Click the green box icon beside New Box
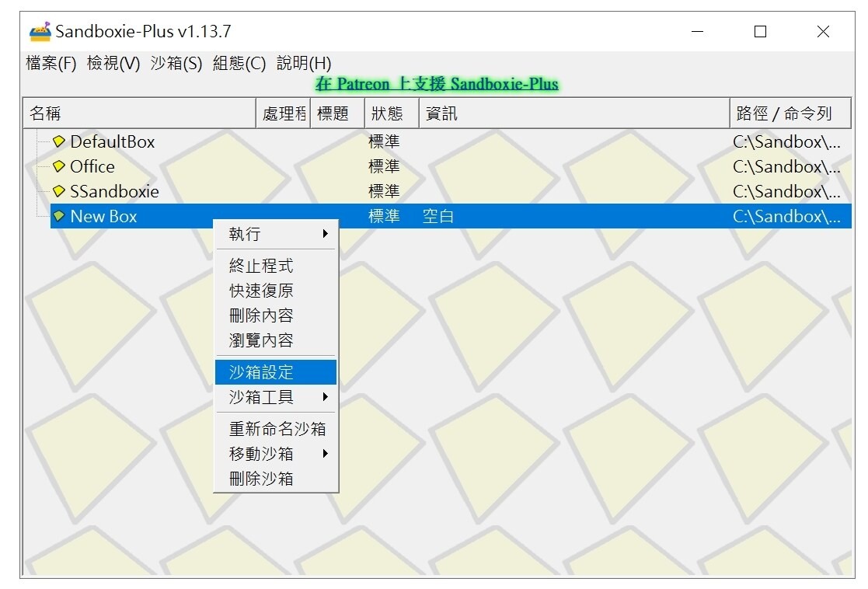Image resolution: width=868 pixels, height=589 pixels. pyautogui.click(x=60, y=216)
